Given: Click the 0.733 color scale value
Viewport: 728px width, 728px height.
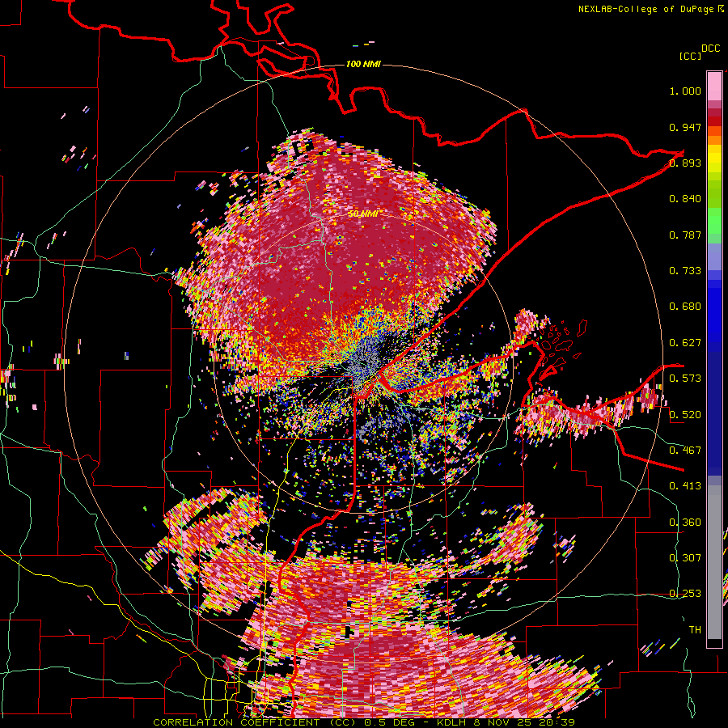Looking at the screenshot, I should (x=685, y=271).
